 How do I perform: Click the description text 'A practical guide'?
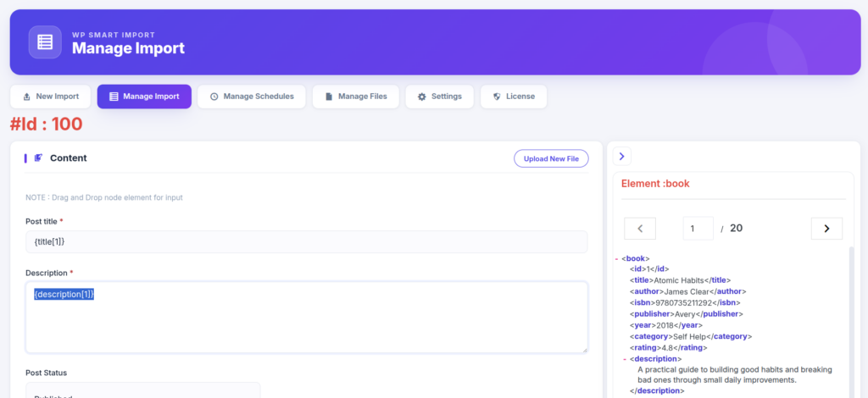click(x=735, y=375)
